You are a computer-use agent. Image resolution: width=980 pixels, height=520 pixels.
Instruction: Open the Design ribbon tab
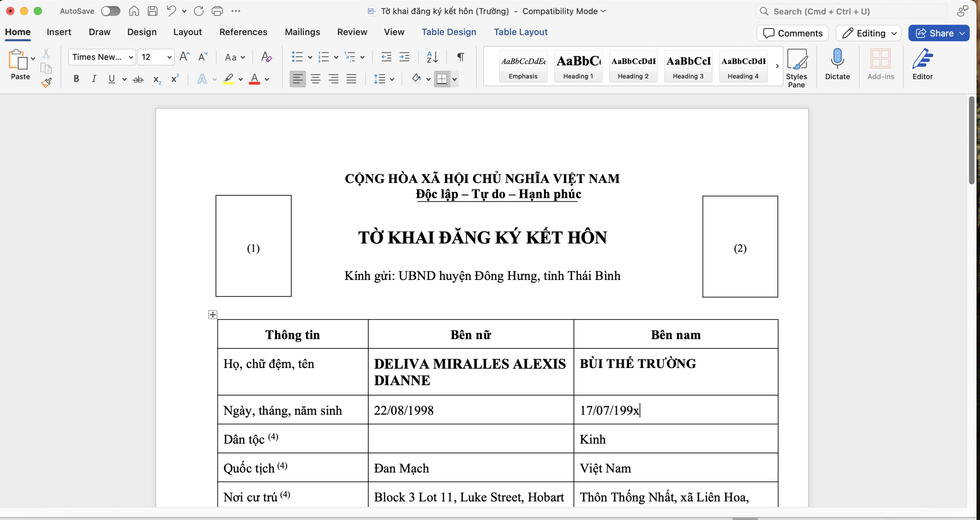142,32
